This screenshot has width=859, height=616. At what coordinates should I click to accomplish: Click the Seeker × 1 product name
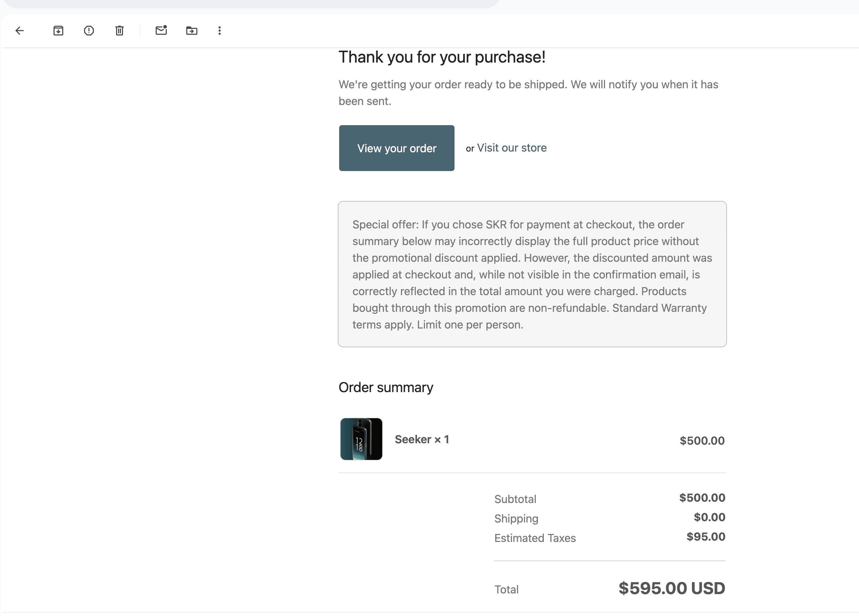tap(422, 439)
